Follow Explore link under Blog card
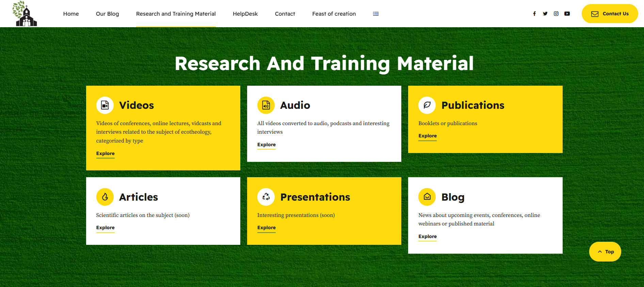 tap(428, 237)
